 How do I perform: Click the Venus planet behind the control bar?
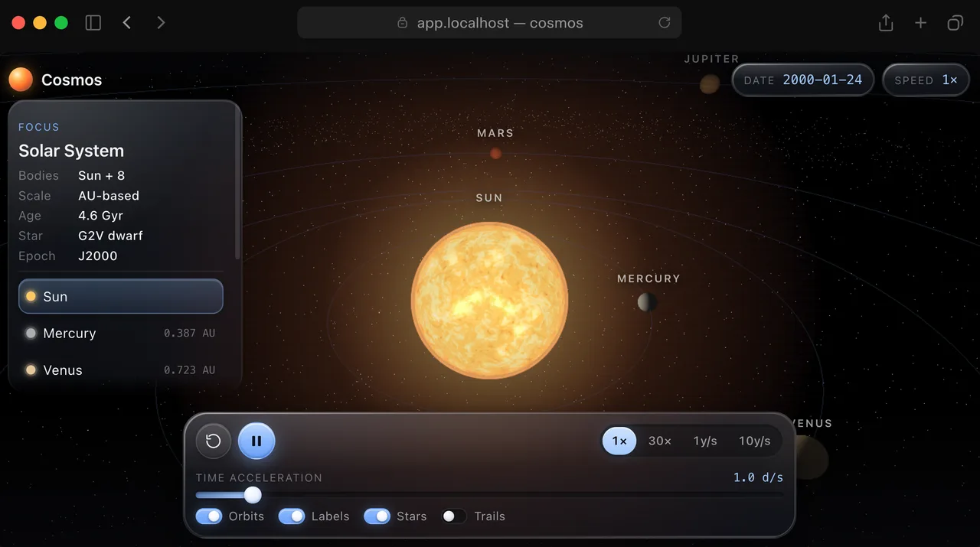[812, 457]
